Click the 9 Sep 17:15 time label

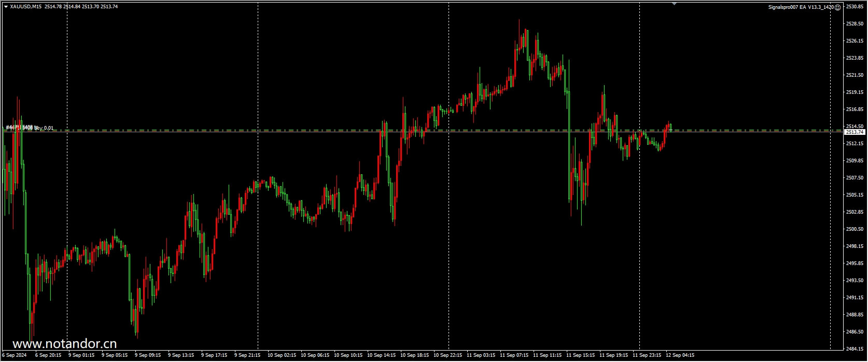point(214,356)
